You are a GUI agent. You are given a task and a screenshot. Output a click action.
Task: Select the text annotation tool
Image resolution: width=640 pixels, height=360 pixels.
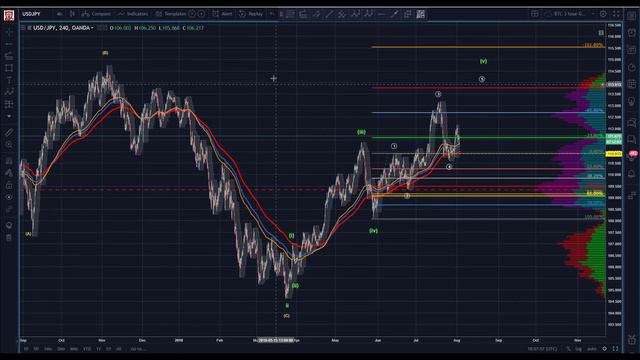coord(9,80)
